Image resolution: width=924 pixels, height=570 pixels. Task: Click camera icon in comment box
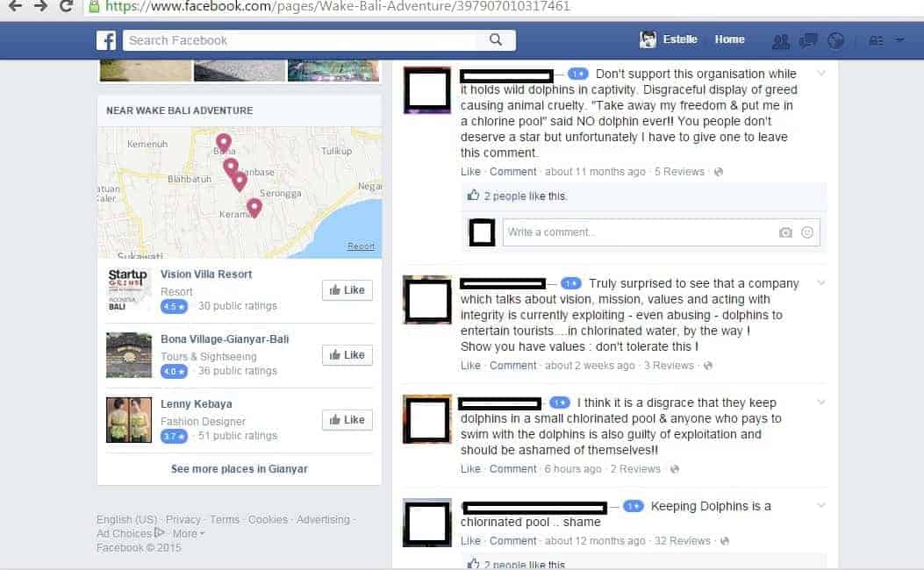click(x=785, y=232)
